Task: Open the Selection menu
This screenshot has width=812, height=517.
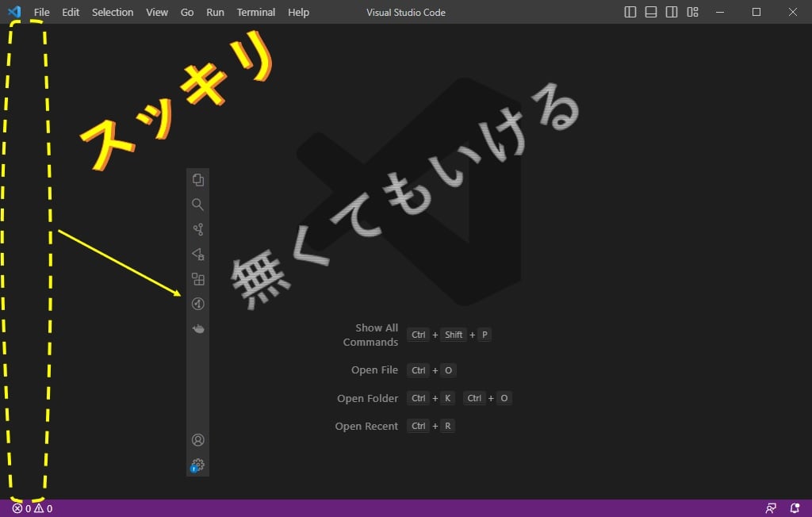Action: point(113,13)
